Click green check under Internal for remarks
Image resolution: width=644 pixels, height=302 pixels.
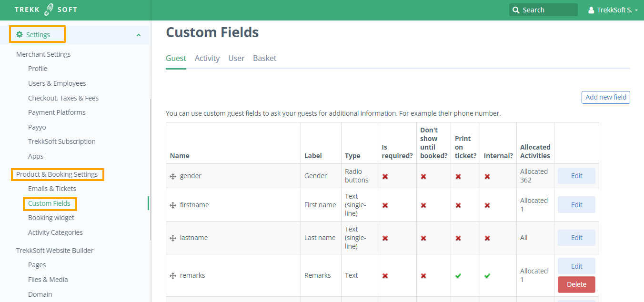click(x=487, y=276)
